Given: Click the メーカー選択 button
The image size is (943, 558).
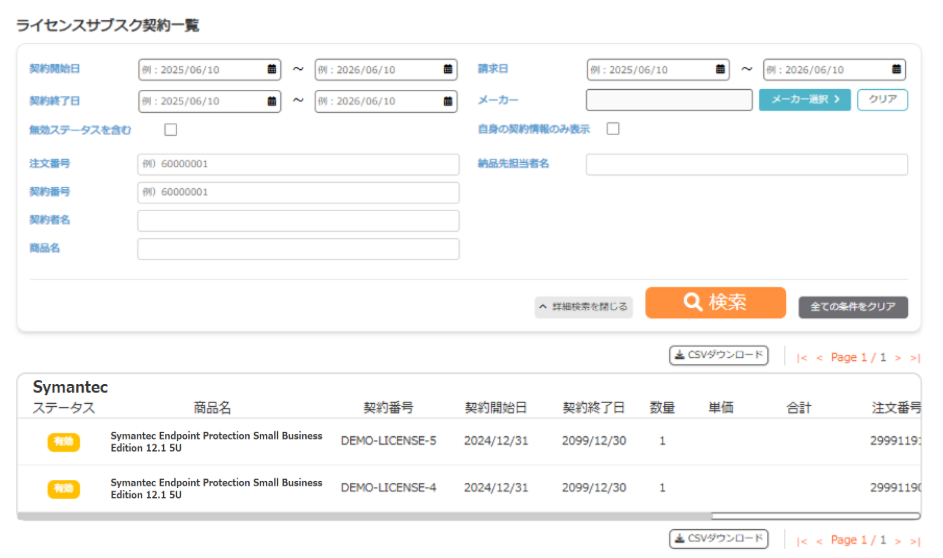Looking at the screenshot, I should (805, 99).
